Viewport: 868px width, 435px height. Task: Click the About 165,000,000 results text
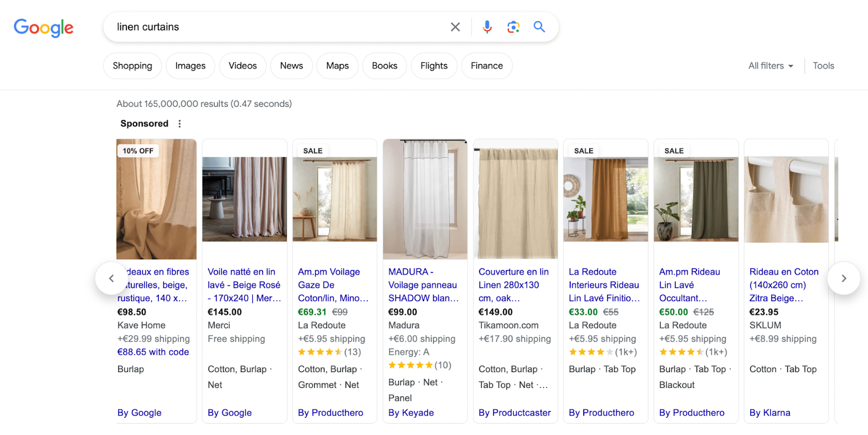coord(204,104)
